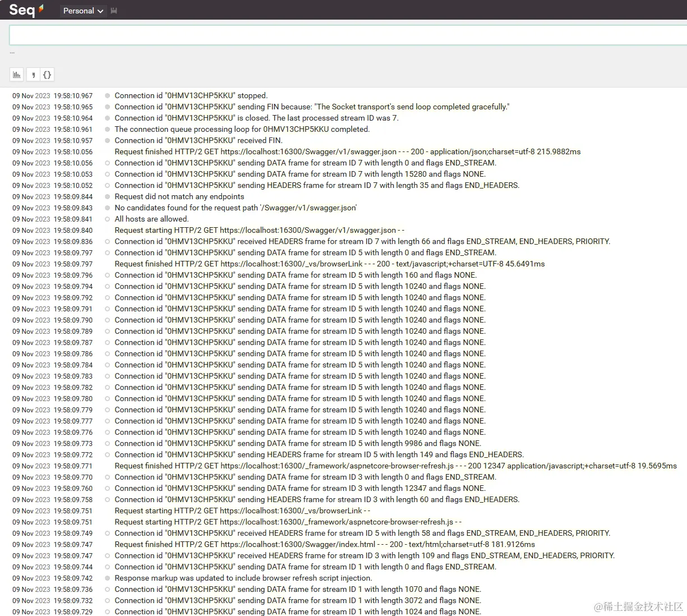The image size is (687, 616).
Task: Click the ellipsis below the query box
Action: (x=12, y=52)
